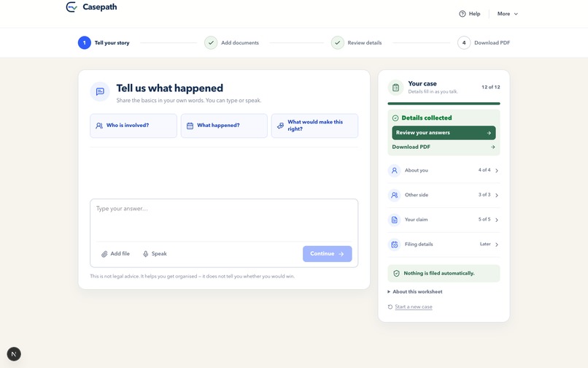Viewport: 588px width, 368px height.
Task: Click the Add documents checkmark circle
Action: tap(211, 43)
